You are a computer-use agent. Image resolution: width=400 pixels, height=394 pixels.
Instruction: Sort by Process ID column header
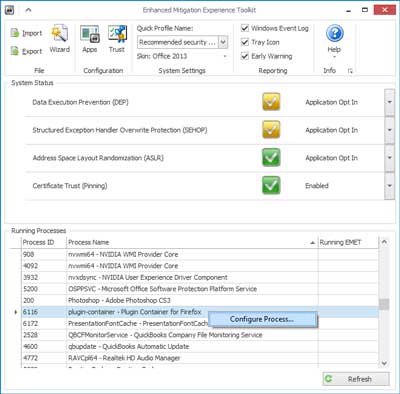[x=44, y=242]
